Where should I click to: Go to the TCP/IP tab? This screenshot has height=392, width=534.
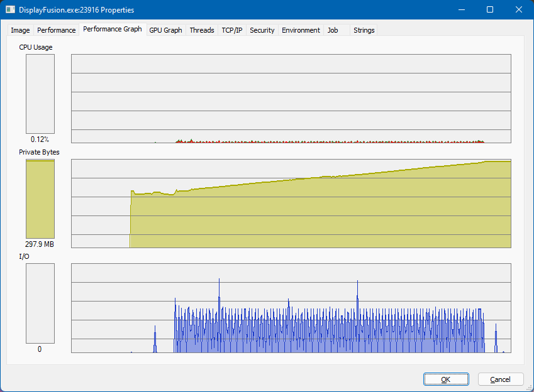(231, 30)
